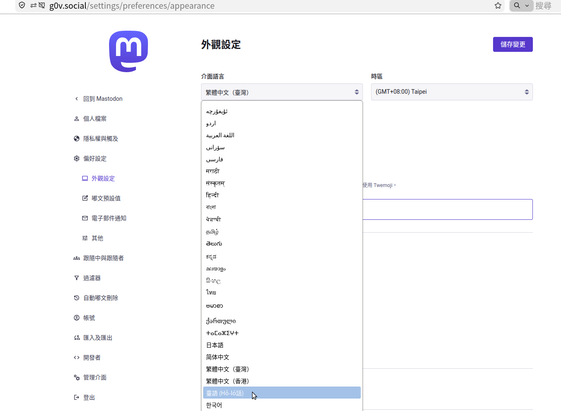This screenshot has width=561, height=411.
Task: Click the edit icon for 嘟文預設值
Action: pyautogui.click(x=85, y=198)
